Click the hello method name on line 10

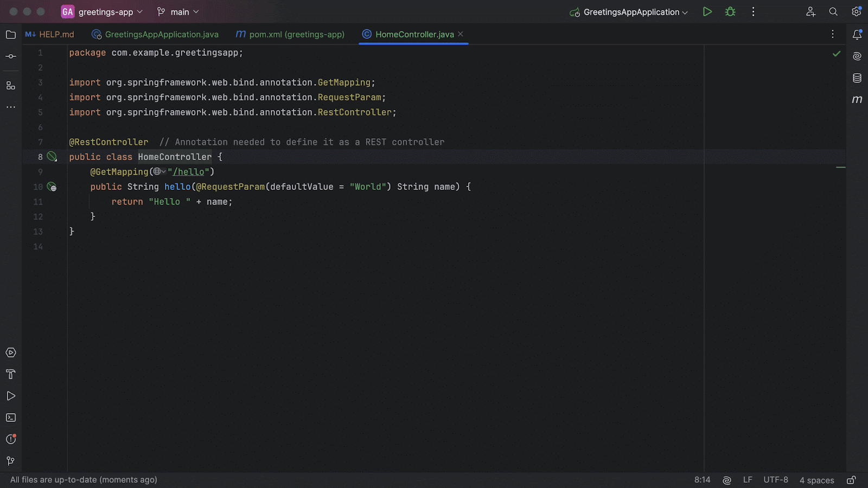pos(177,187)
